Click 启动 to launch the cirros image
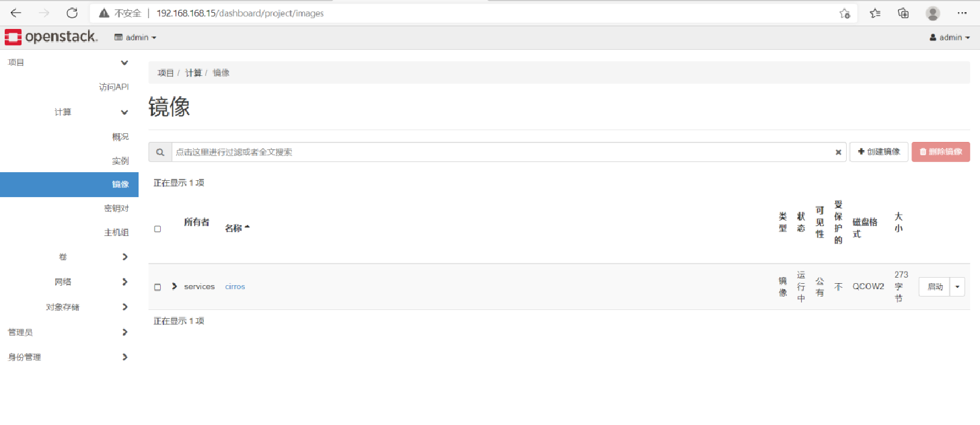Screen dimensions: 980x425 tap(934, 286)
